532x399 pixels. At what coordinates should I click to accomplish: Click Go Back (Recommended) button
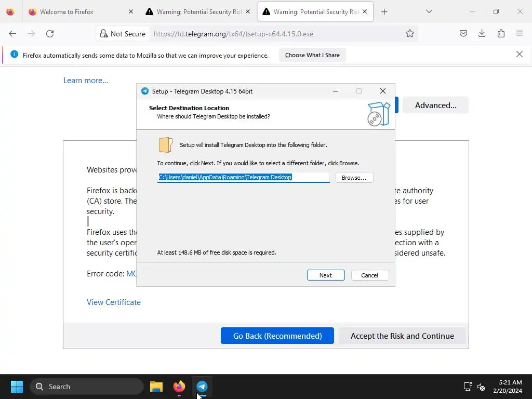[277, 336]
